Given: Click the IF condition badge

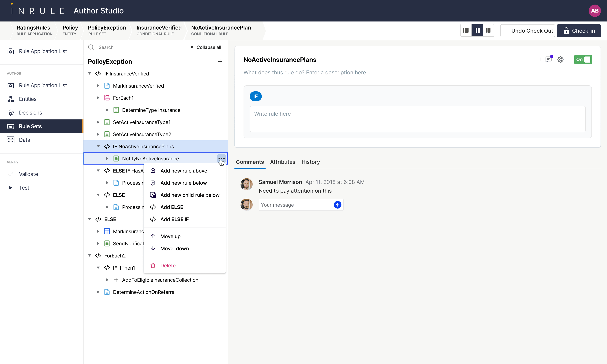Looking at the screenshot, I should click(255, 96).
